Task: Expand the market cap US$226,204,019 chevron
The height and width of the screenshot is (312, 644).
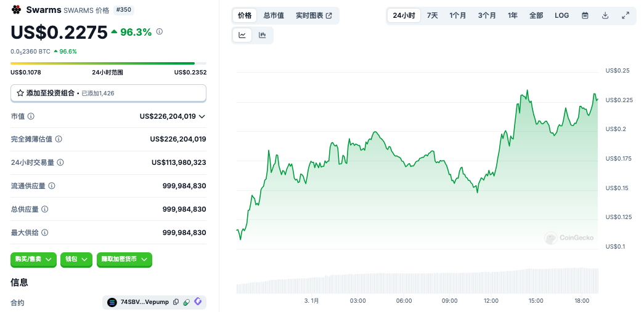Action: [202, 116]
